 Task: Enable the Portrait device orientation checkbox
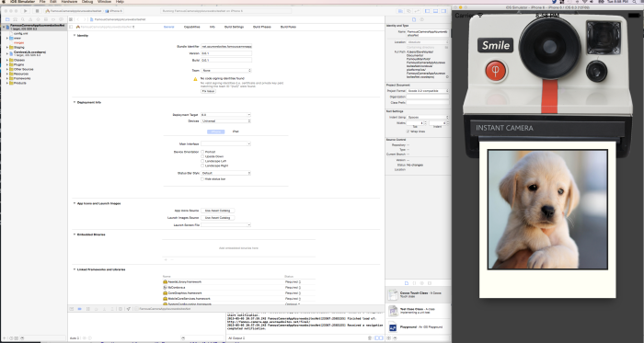(202, 152)
